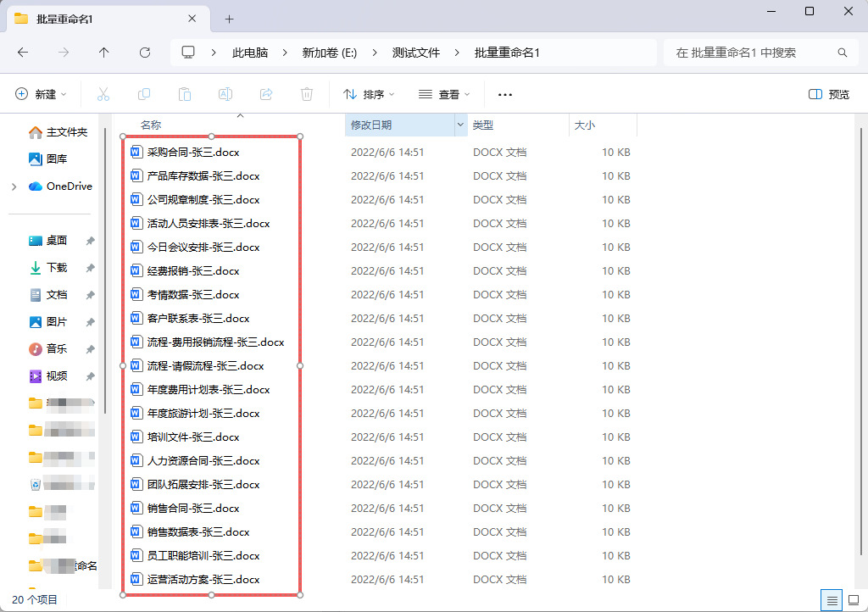This screenshot has height=612, width=868.
Task: Refresh the current folder view
Action: click(x=145, y=53)
